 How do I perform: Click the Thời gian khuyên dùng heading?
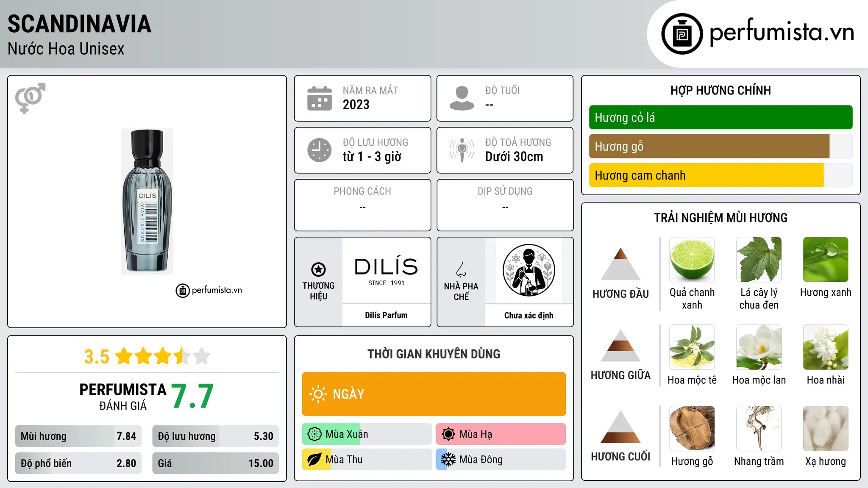(434, 354)
